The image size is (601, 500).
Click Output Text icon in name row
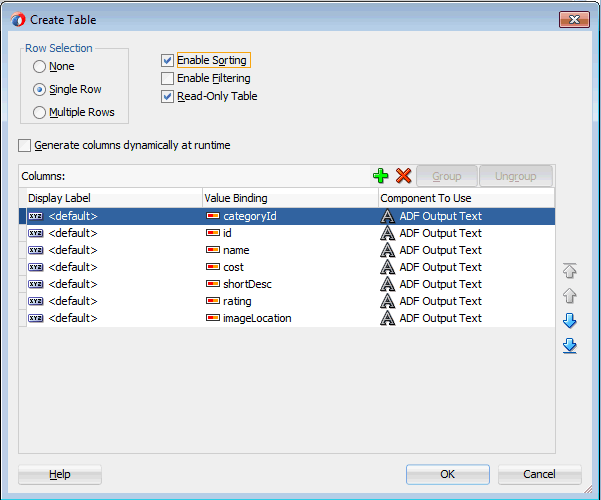(388, 250)
